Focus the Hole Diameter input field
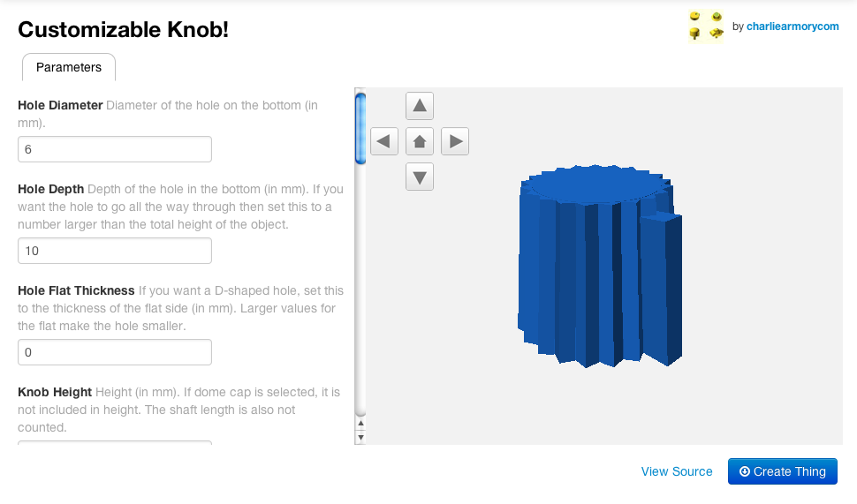The width and height of the screenshot is (857, 504). [115, 149]
